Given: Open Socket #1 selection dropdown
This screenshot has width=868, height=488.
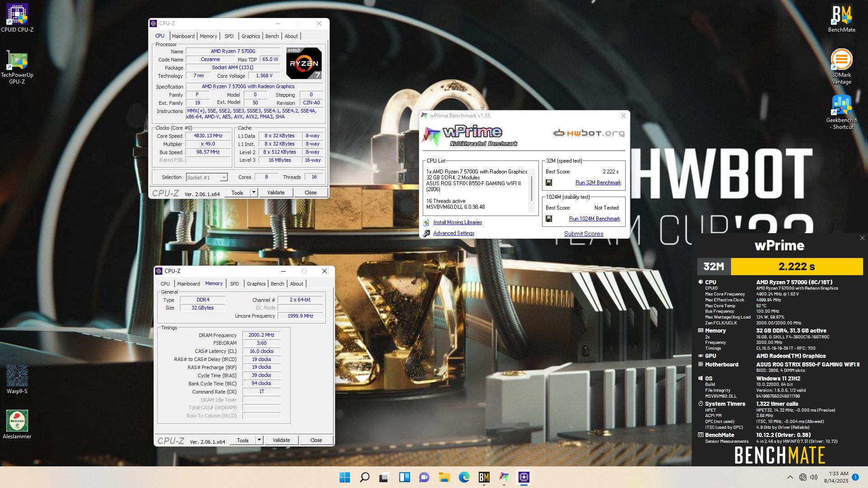Looking at the screenshot, I should coord(207,178).
